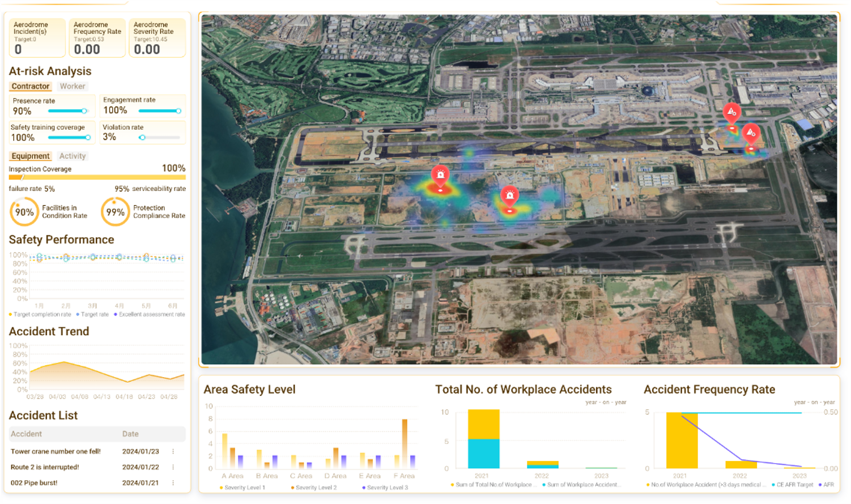This screenshot has width=851, height=504.
Task: Toggle the Severity Level 3 legend series
Action: (x=384, y=488)
